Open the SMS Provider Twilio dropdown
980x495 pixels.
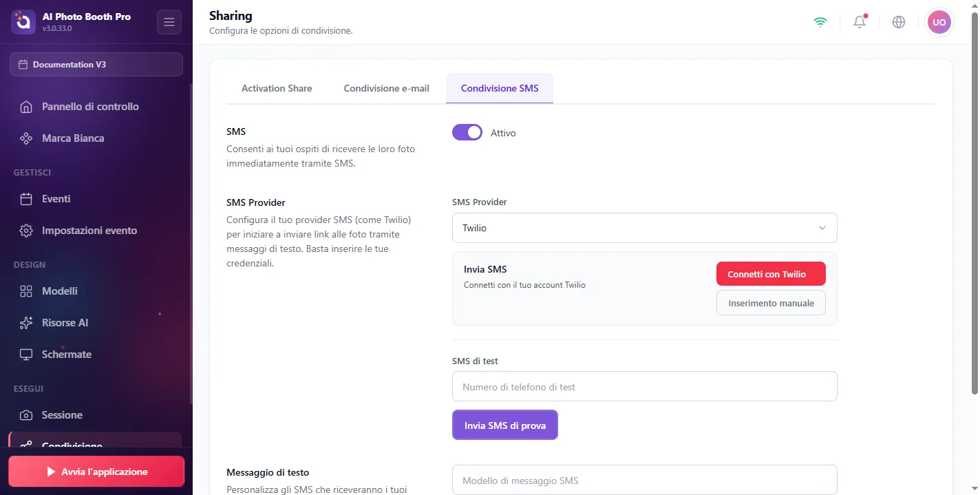pos(645,228)
